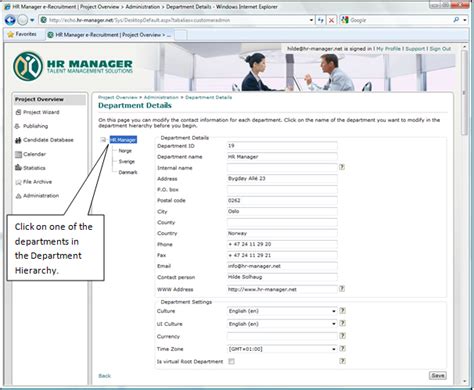The image size is (474, 390).
Task: Click the Department ID field
Action: pos(282,146)
